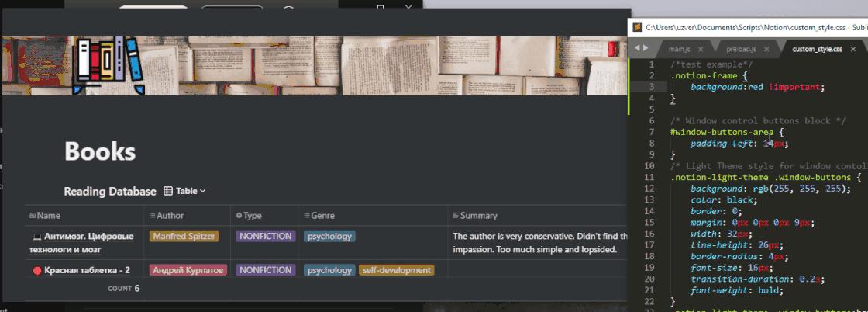The height and width of the screenshot is (312, 868).
Task: Close the main.js tab
Action: click(701, 50)
